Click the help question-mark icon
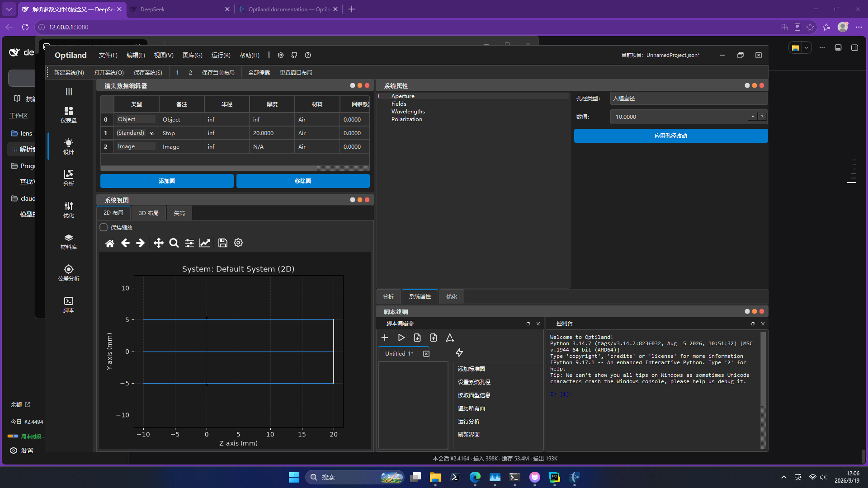Screen dimensions: 868x488 [308, 55]
